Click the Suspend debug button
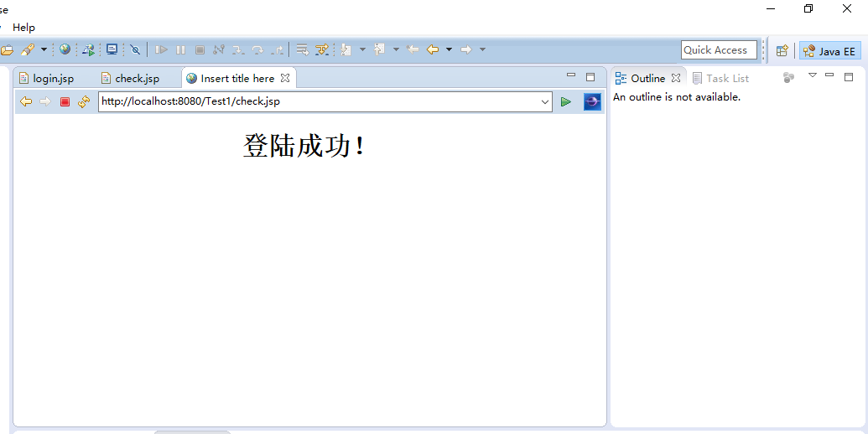This screenshot has width=868, height=434. pos(180,49)
